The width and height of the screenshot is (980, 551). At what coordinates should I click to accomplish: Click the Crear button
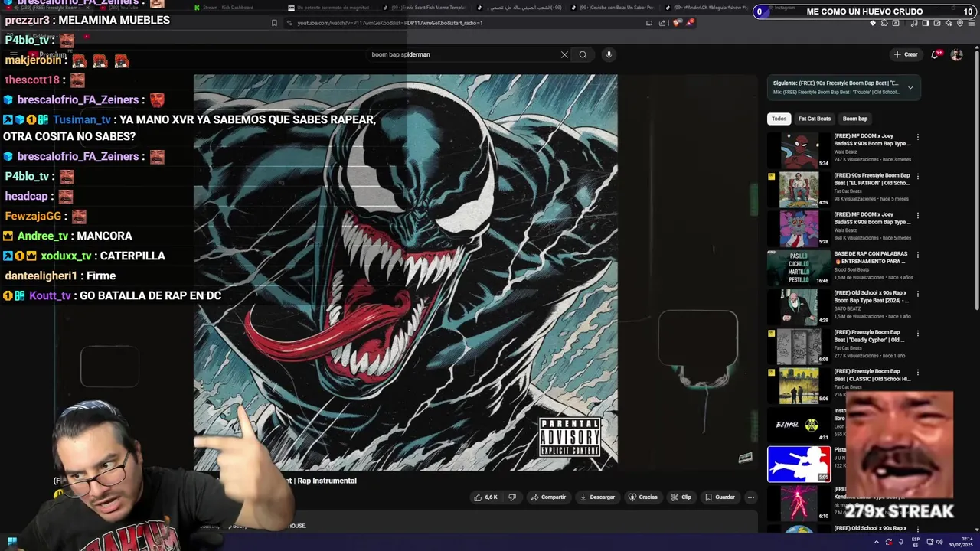pos(905,54)
